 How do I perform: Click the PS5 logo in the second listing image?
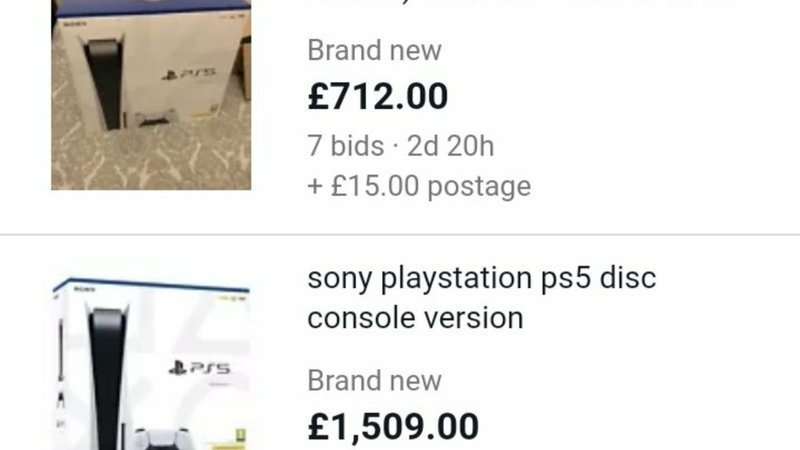point(199,367)
